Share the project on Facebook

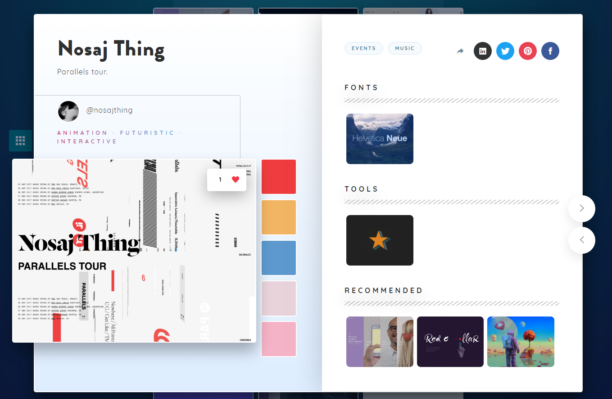click(550, 51)
